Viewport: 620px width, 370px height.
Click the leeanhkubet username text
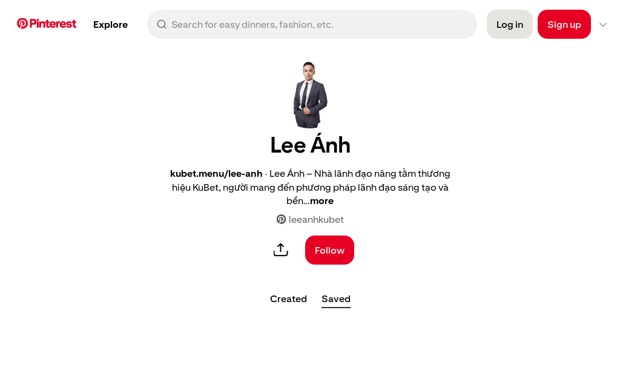click(x=316, y=219)
